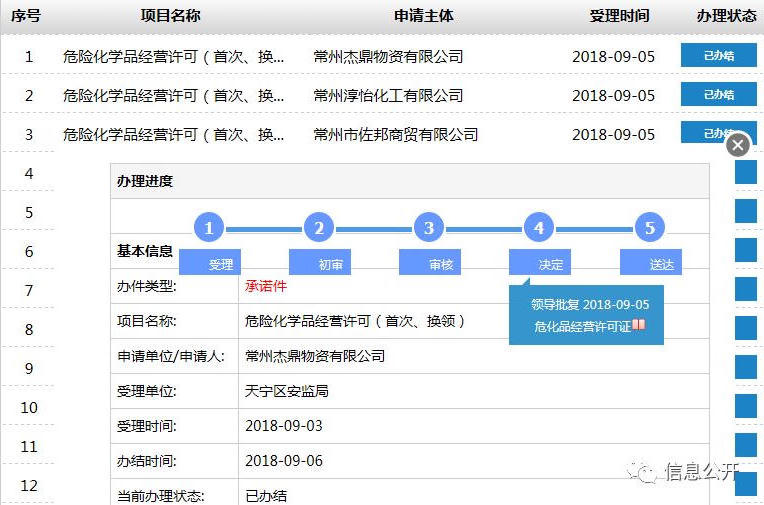764x505 pixels.
Task: Click 办理进度 panel heading
Action: click(x=145, y=181)
